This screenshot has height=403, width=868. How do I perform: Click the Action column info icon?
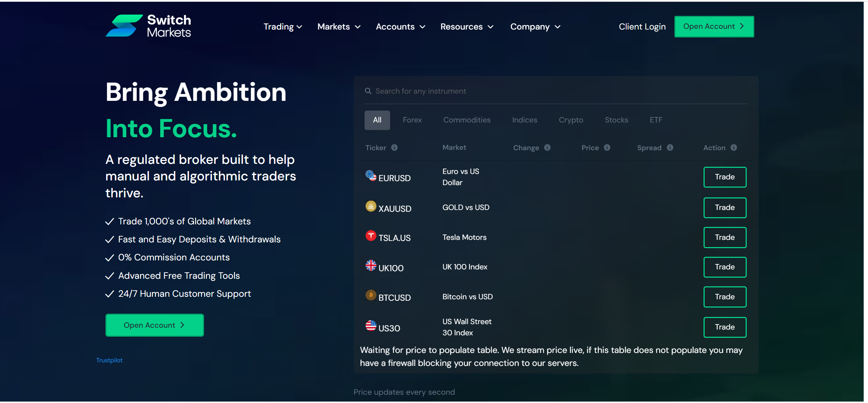click(x=734, y=148)
